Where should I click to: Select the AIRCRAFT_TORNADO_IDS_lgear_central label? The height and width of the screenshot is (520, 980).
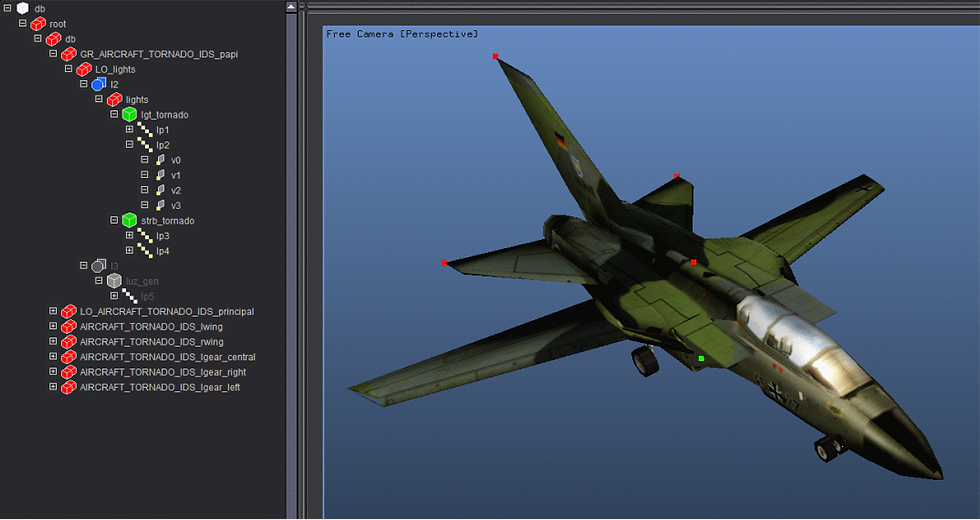(x=168, y=357)
